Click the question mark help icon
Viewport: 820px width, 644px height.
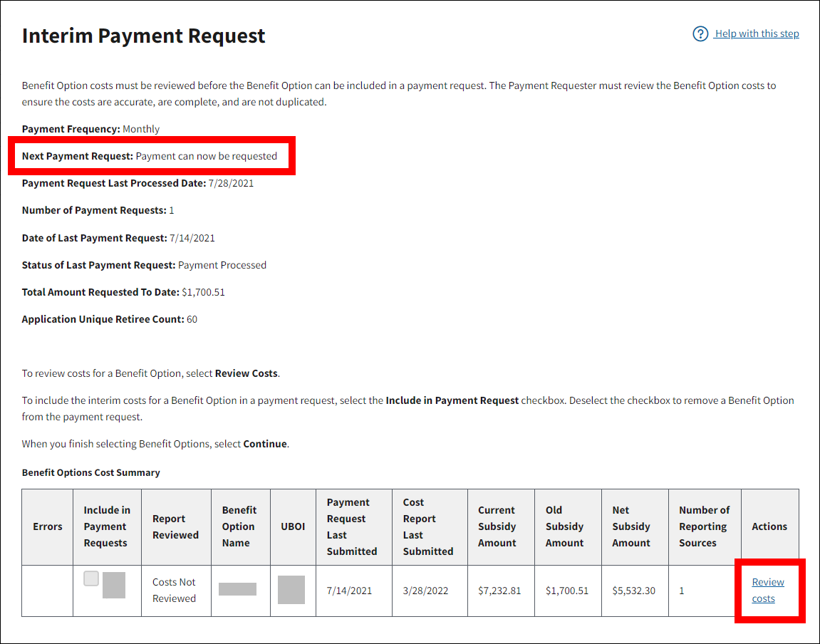click(700, 34)
